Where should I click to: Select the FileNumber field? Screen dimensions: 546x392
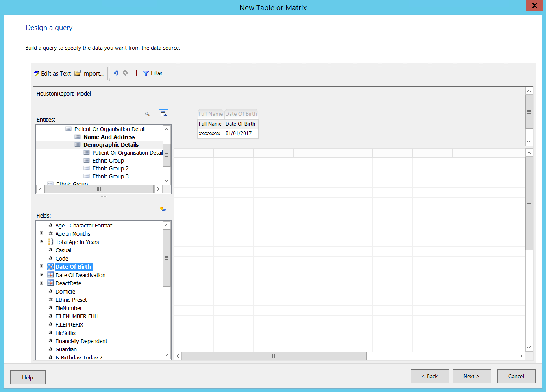tap(69, 308)
